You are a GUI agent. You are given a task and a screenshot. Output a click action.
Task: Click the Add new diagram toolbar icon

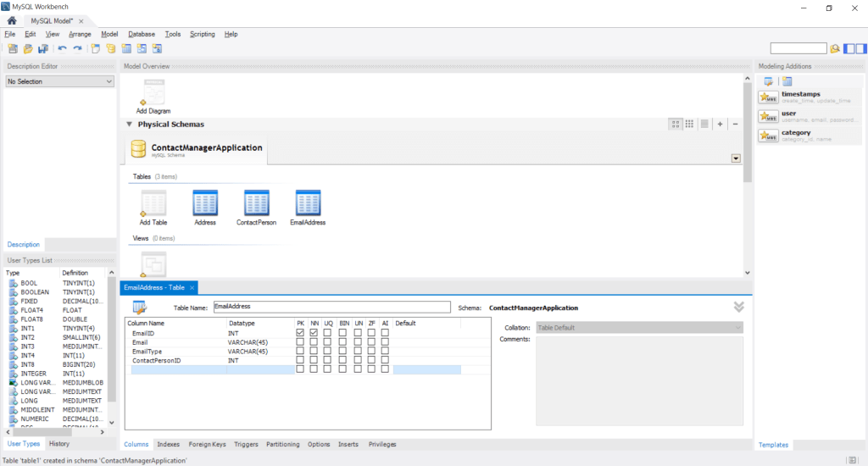coord(96,48)
